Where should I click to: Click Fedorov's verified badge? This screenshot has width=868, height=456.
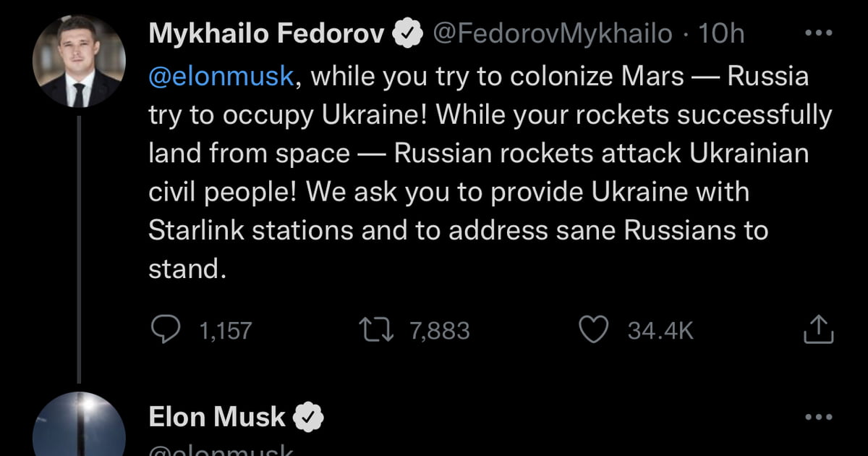point(409,33)
